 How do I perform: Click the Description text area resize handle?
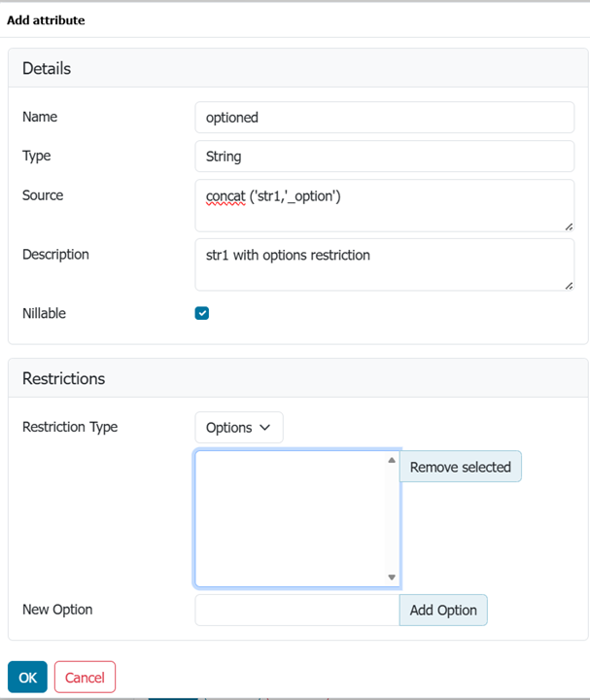point(569,284)
